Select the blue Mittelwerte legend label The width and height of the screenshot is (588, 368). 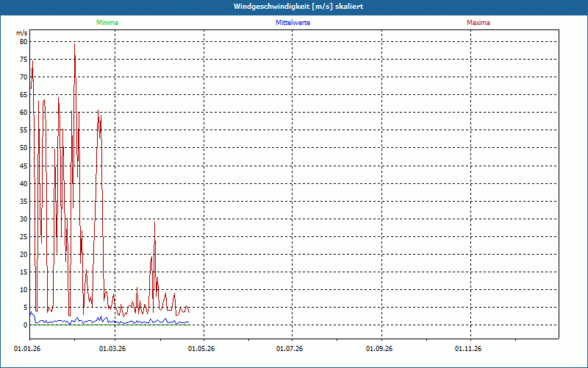[x=292, y=23]
